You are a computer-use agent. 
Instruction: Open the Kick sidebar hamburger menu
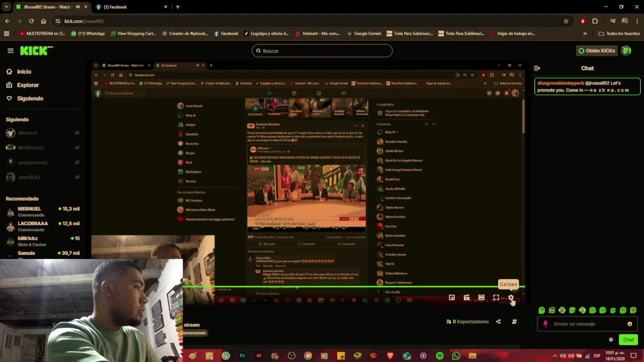(x=11, y=51)
